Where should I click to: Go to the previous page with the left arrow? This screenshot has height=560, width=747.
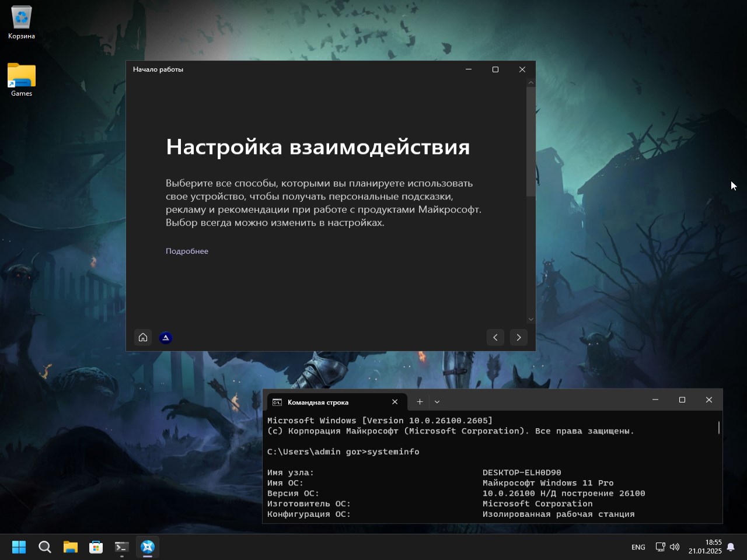coord(495,337)
